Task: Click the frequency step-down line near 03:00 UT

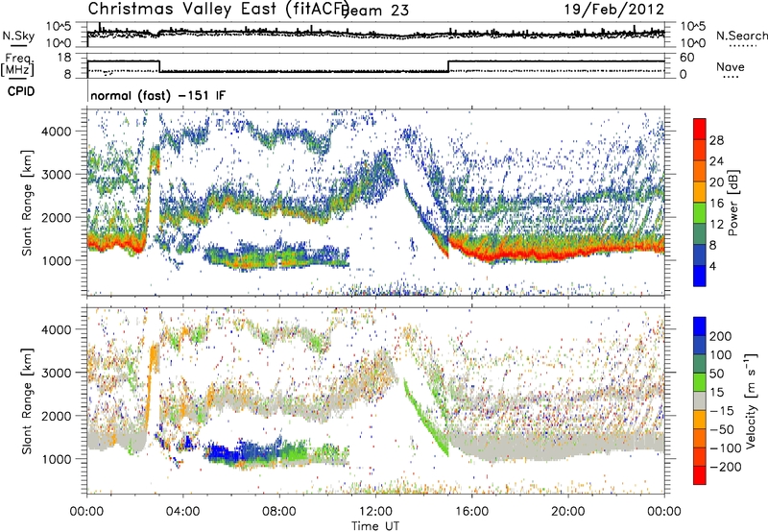Action: (x=159, y=66)
